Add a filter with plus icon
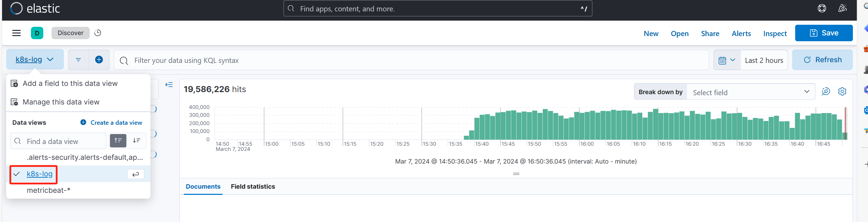Viewport: 868px width, 222px height. pyautogui.click(x=99, y=60)
